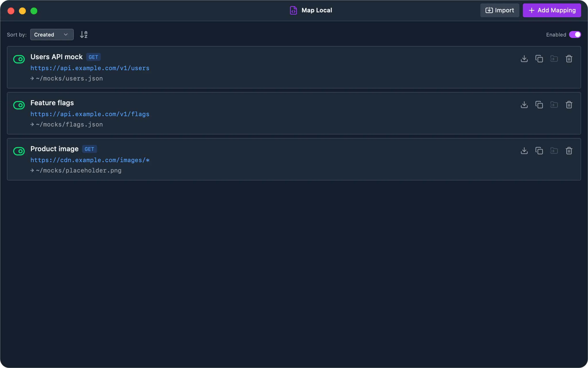Image resolution: width=588 pixels, height=368 pixels.
Task: Disable the Product image mapping toggle
Action: coord(19,151)
